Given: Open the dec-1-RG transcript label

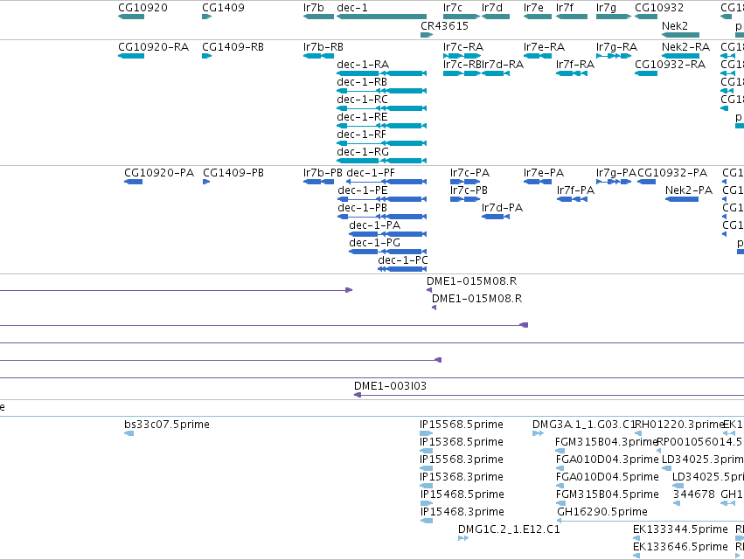Looking at the screenshot, I should pos(363,152).
